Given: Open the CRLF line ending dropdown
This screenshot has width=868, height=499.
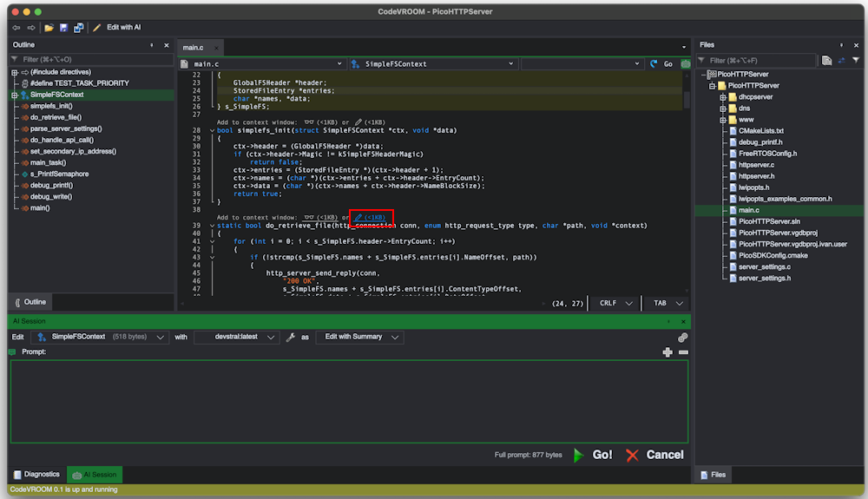Looking at the screenshot, I should tap(615, 303).
